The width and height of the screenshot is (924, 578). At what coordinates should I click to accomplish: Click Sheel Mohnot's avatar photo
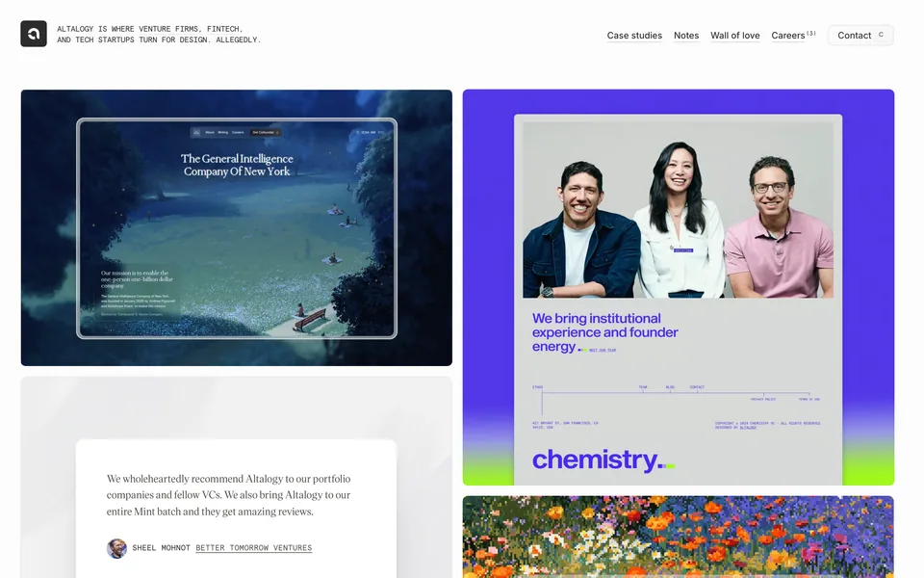click(x=116, y=548)
